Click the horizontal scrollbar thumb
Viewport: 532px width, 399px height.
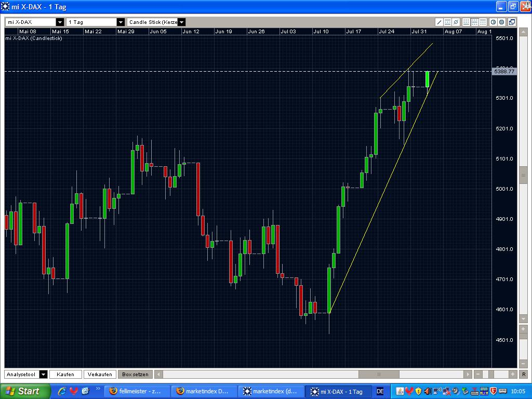click(379, 374)
